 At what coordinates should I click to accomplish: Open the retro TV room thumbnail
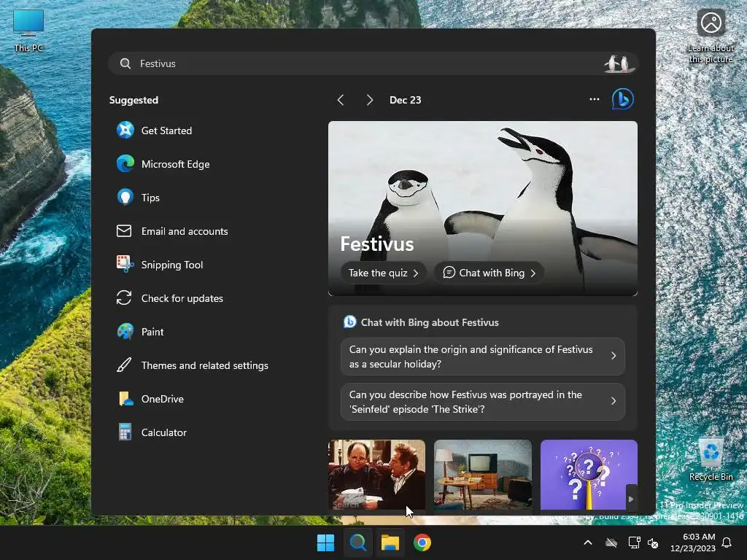(483, 474)
